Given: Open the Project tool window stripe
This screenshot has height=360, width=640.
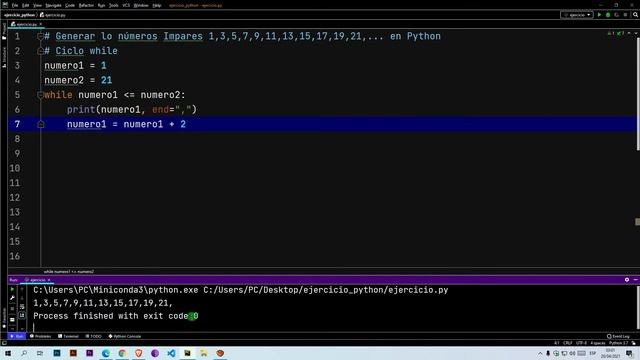Looking at the screenshot, I should (x=4, y=32).
